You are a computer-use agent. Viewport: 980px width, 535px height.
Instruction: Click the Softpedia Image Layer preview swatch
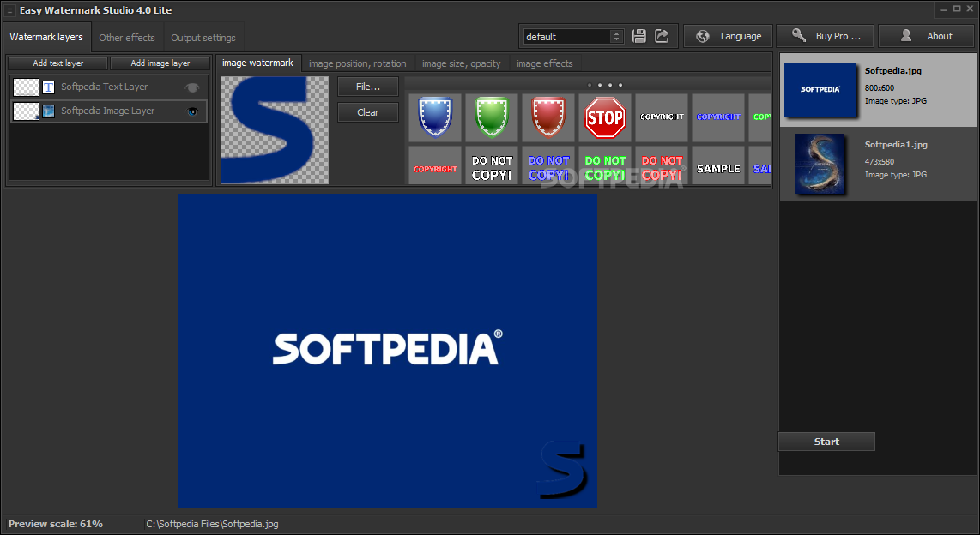tap(27, 111)
